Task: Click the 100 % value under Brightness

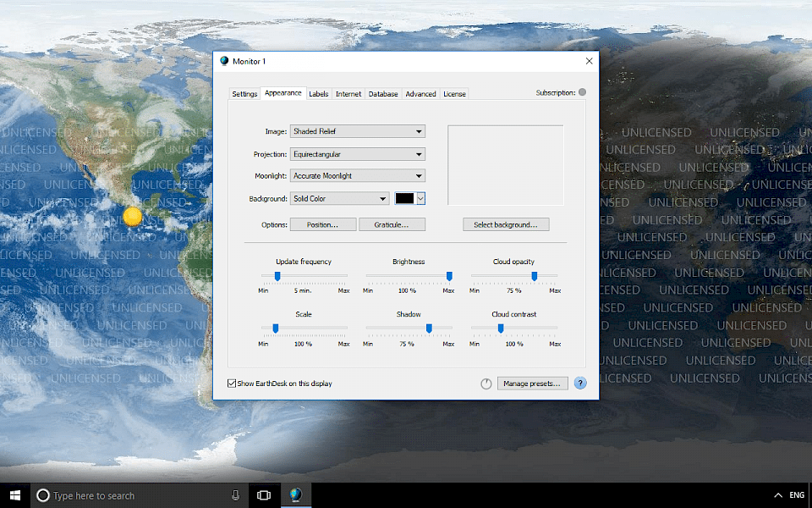Action: point(407,290)
